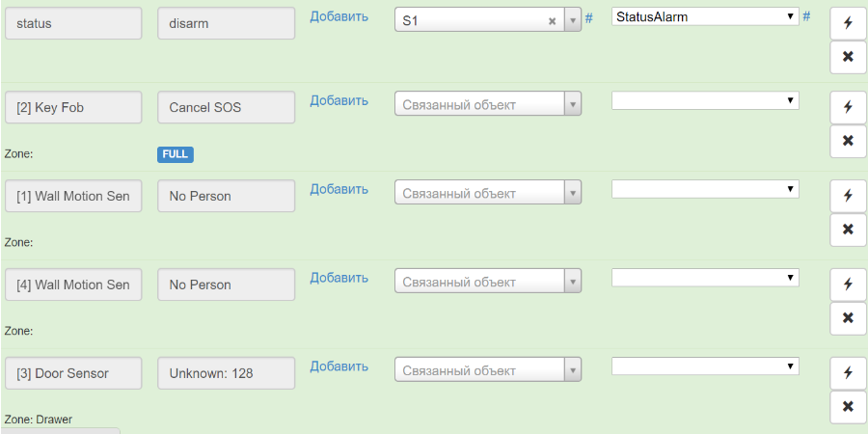The height and width of the screenshot is (434, 868).
Task: Click lightning icon for [1] Wall Motion Sensor
Action: click(848, 196)
